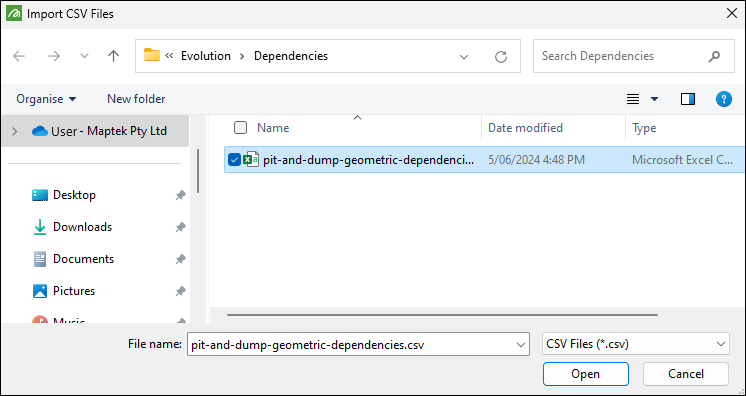Open the help question mark icon
The width and height of the screenshot is (746, 396).
click(x=724, y=99)
